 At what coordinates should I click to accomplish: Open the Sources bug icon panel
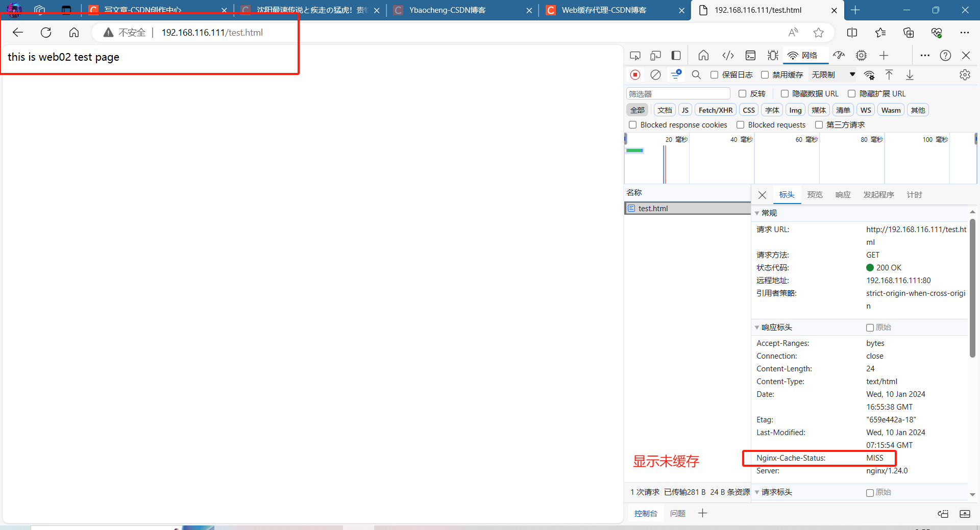pos(773,56)
